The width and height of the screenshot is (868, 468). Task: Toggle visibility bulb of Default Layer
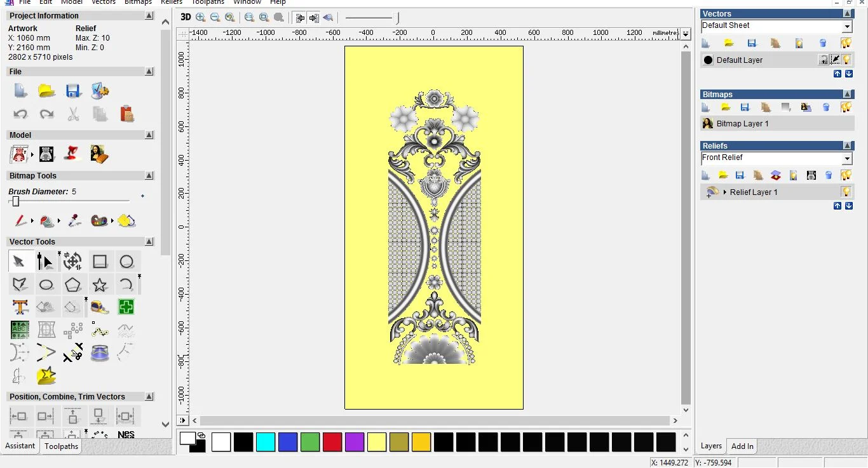(847, 60)
